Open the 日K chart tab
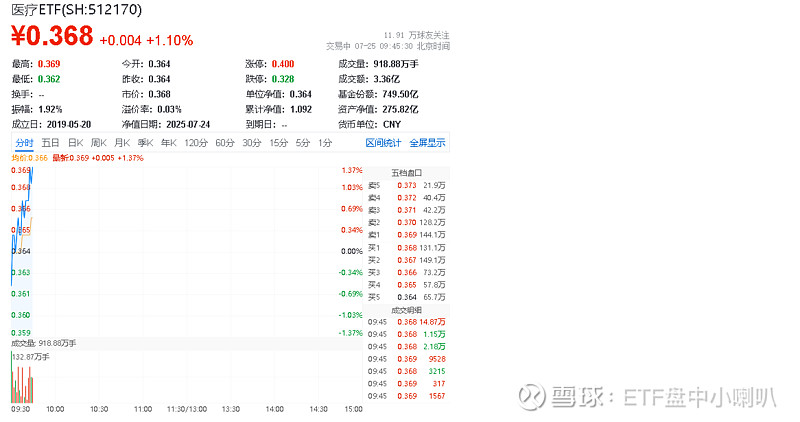Screen dimensions: 800x422 click(76, 143)
